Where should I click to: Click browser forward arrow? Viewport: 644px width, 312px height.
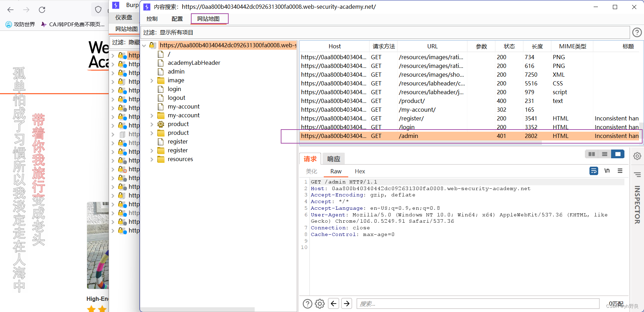click(26, 10)
